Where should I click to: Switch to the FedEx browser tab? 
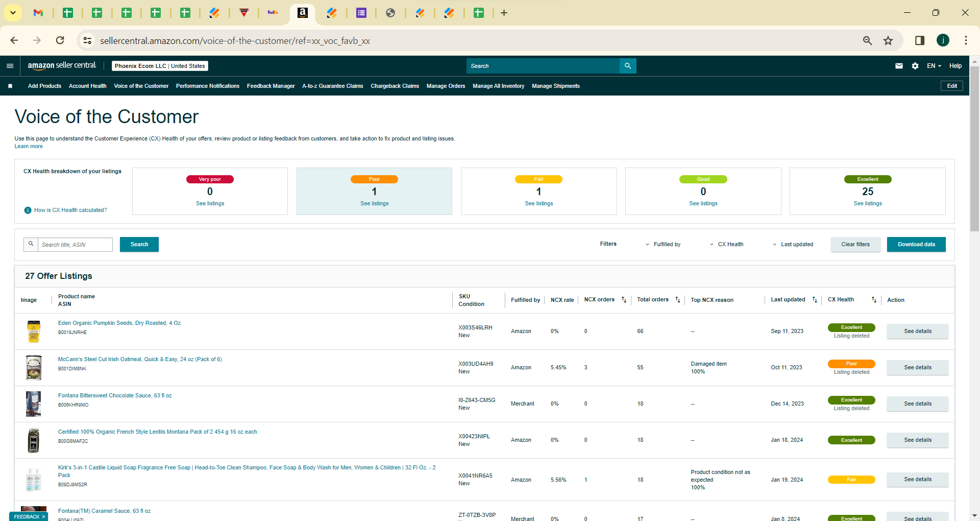273,13
